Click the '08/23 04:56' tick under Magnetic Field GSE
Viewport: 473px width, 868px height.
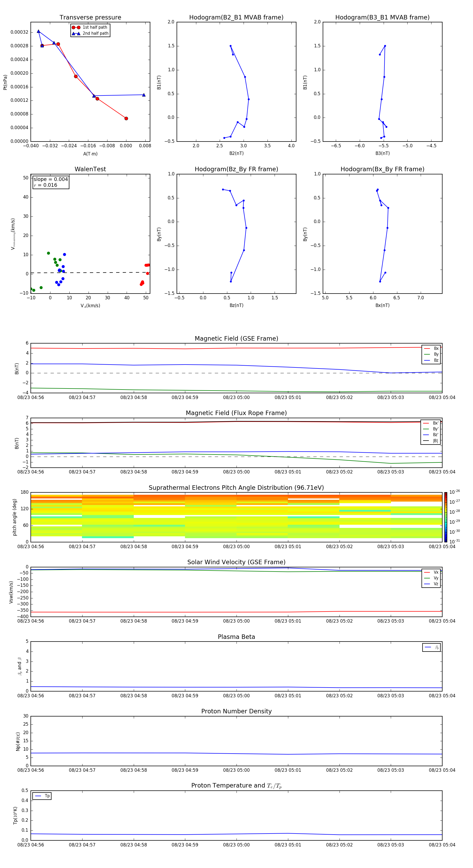[31, 398]
